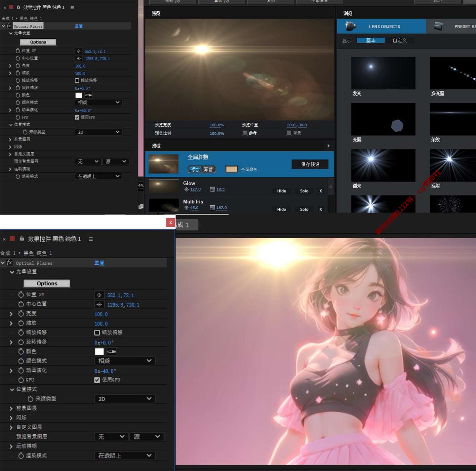Screen dimensions: 476x471
Task: Click the 全局颜色 color swatch
Action: click(x=231, y=169)
